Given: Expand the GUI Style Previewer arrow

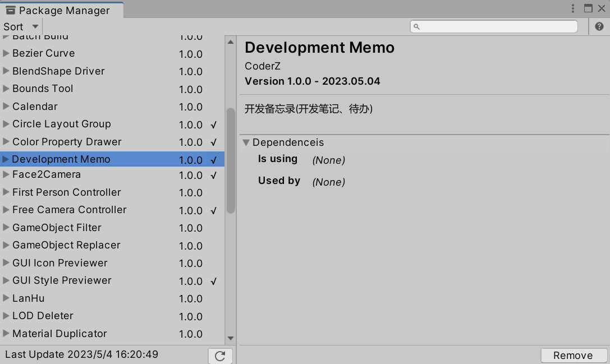Looking at the screenshot, I should click(x=6, y=280).
